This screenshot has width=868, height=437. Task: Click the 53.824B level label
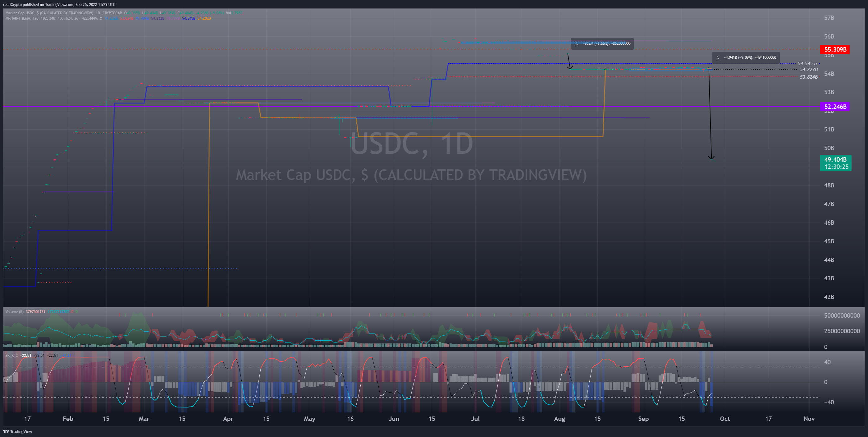(809, 77)
